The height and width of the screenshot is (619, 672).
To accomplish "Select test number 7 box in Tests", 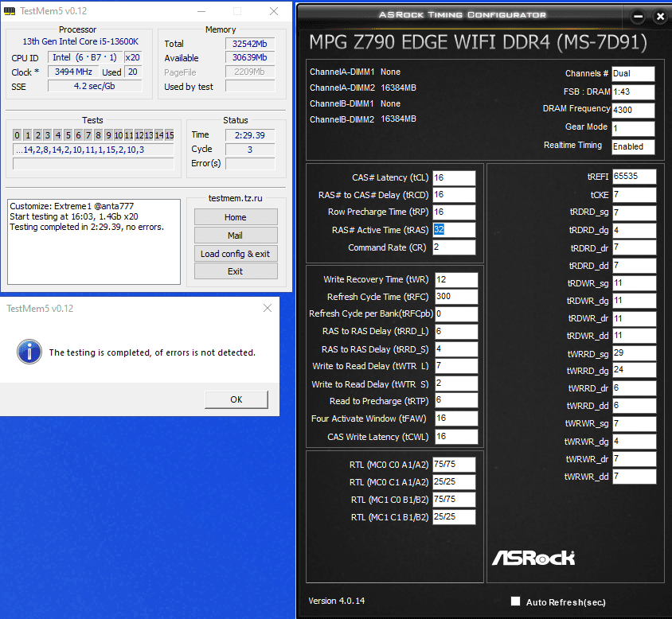I will point(88,135).
